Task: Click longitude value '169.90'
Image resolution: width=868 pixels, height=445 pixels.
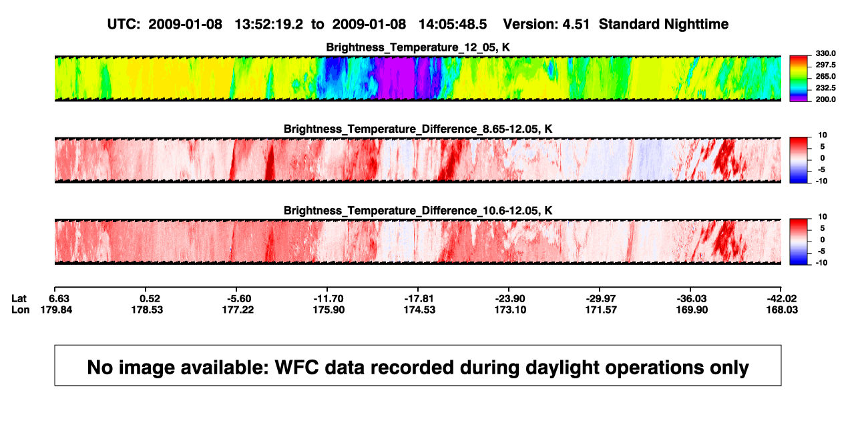Action: pos(691,310)
